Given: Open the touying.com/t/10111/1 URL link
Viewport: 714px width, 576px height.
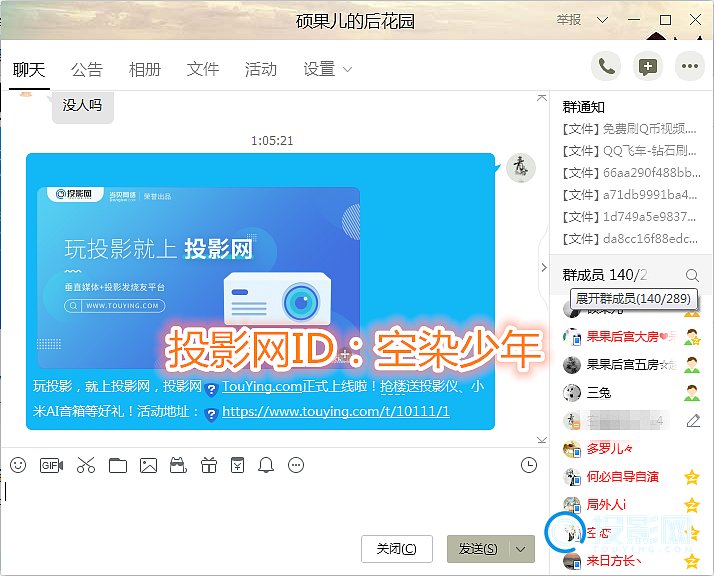Looking at the screenshot, I should coord(336,411).
